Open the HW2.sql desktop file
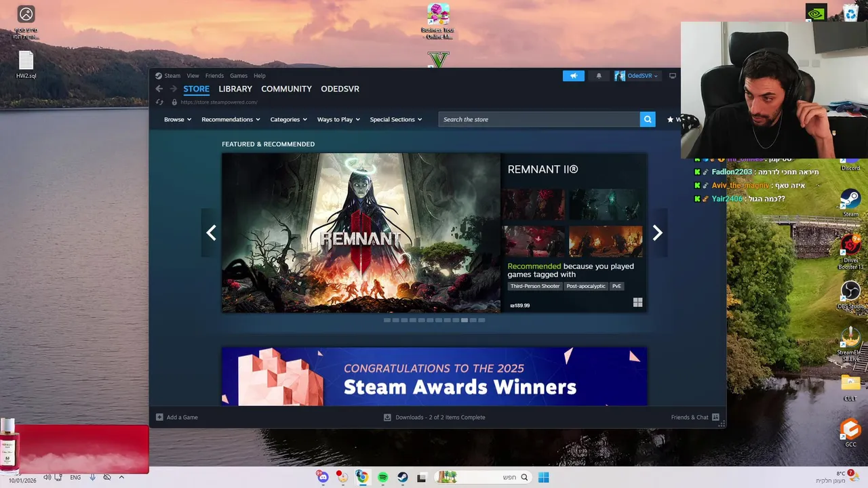The width and height of the screenshot is (868, 488). 26,65
